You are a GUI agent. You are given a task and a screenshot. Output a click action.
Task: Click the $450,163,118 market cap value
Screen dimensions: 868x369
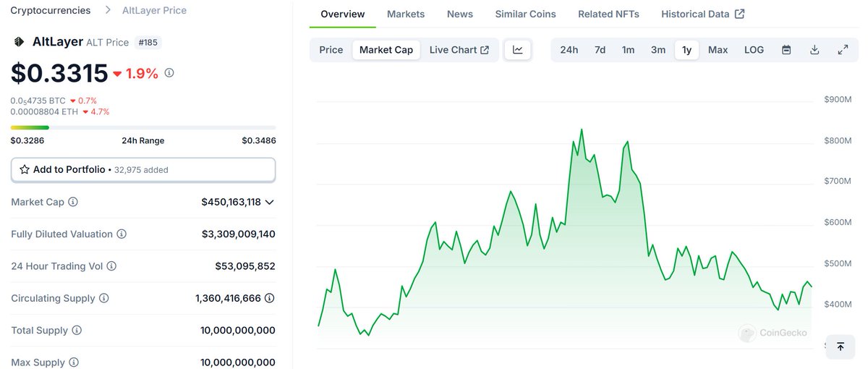tap(231, 202)
